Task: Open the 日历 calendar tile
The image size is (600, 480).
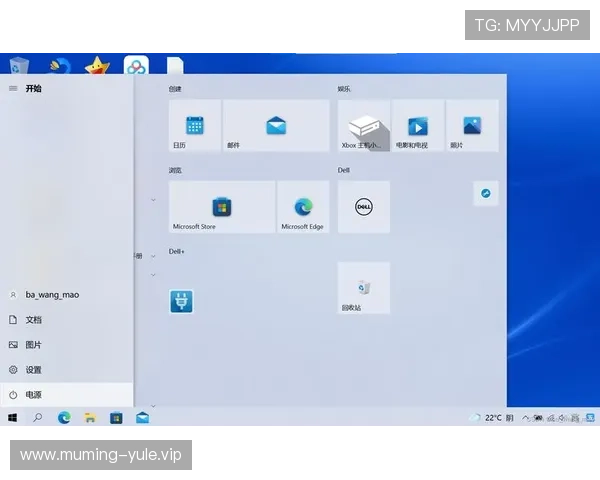Action: coord(195,126)
